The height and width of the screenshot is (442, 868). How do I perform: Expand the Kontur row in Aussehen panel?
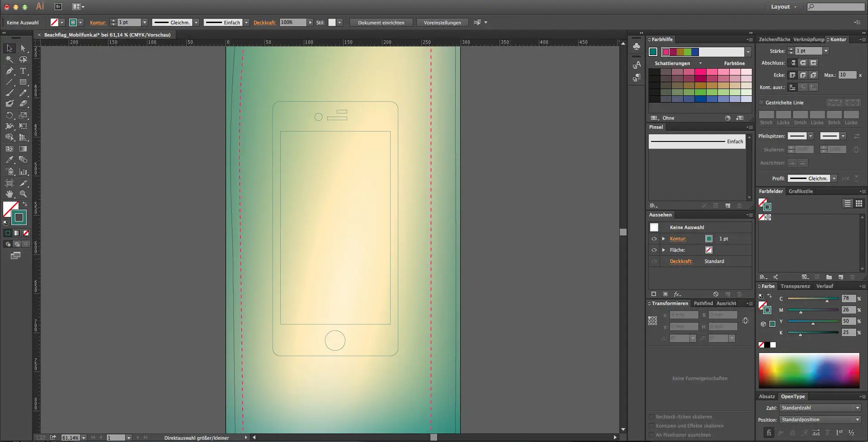pyautogui.click(x=663, y=239)
